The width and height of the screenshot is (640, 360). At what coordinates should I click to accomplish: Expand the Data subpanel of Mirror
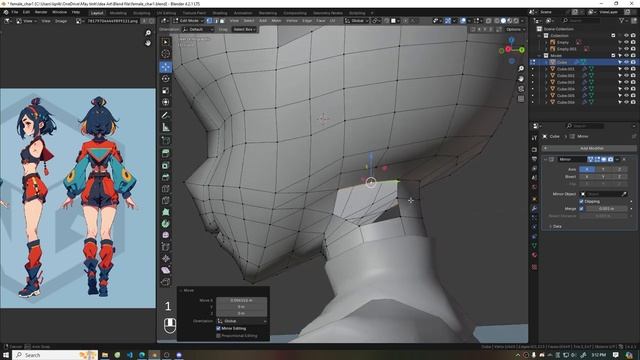pyautogui.click(x=550, y=226)
